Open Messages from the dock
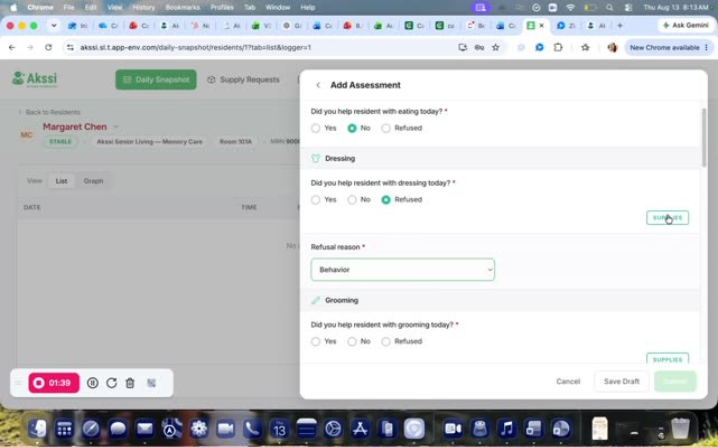This screenshot has height=447, width=718. click(x=118, y=429)
